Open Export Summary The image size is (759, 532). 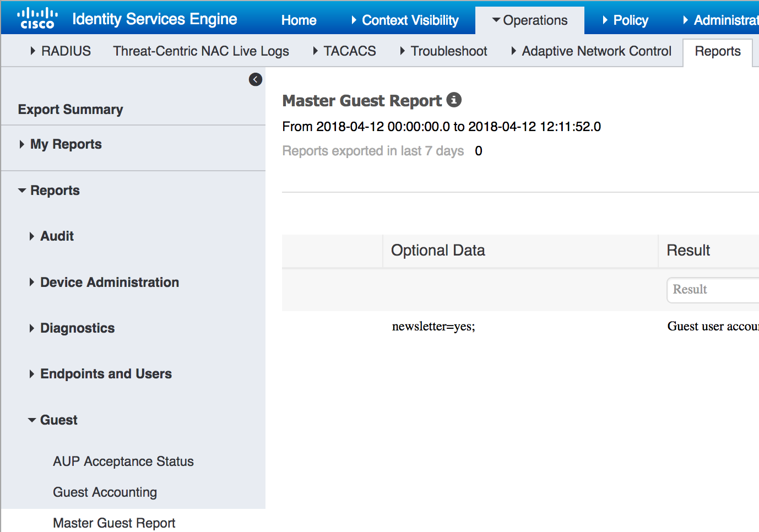(71, 109)
